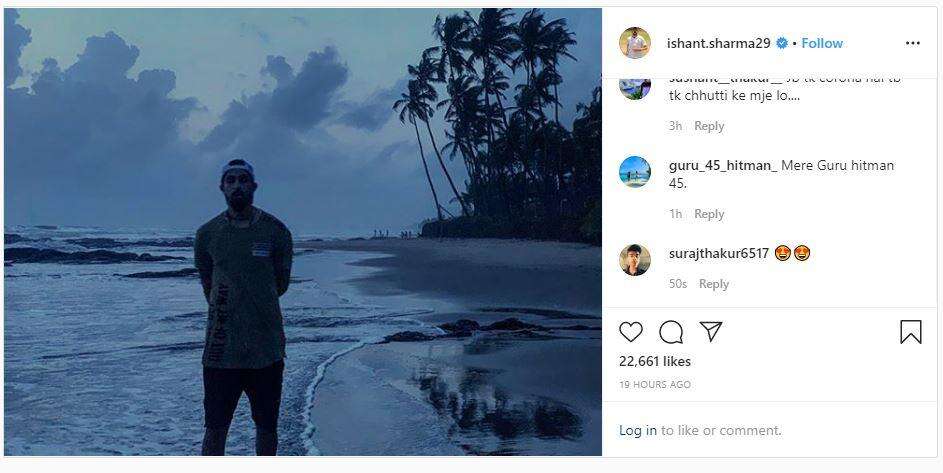
Task: Open surajthakur6517 profile avatar
Action: coord(634,259)
